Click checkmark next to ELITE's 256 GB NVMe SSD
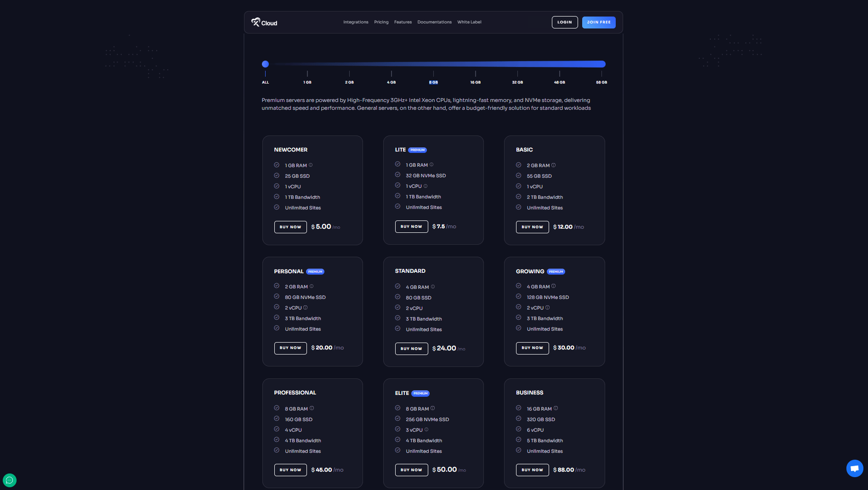The height and width of the screenshot is (490, 868). click(x=397, y=418)
